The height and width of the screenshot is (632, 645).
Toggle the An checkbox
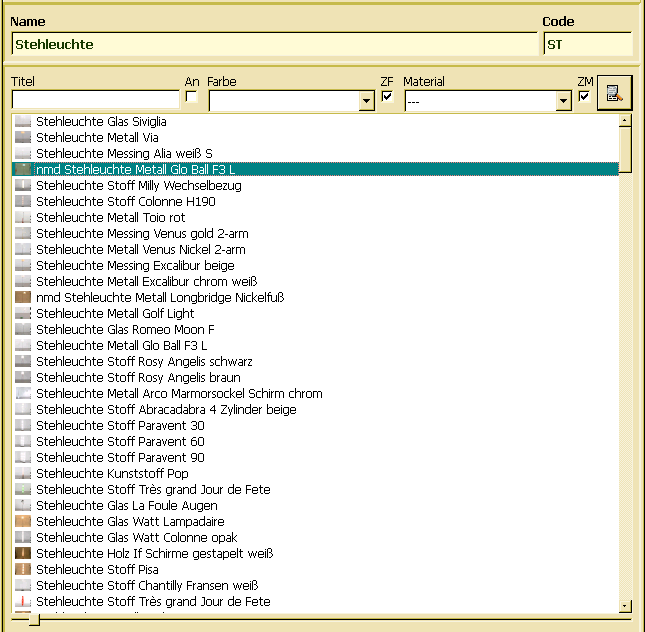coord(192,97)
